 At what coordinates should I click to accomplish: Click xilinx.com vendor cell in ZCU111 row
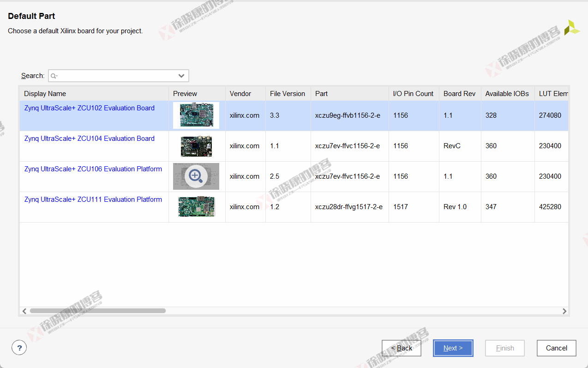coord(245,207)
